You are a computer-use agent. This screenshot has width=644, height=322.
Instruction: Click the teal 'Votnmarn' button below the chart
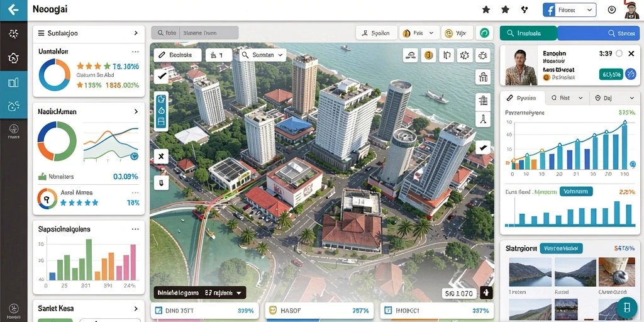576,191
